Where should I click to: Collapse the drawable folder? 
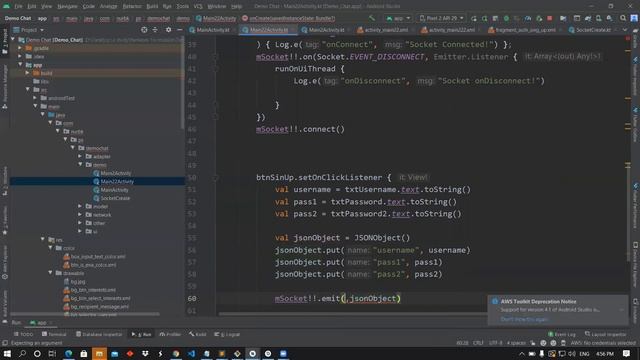pyautogui.click(x=50, y=273)
